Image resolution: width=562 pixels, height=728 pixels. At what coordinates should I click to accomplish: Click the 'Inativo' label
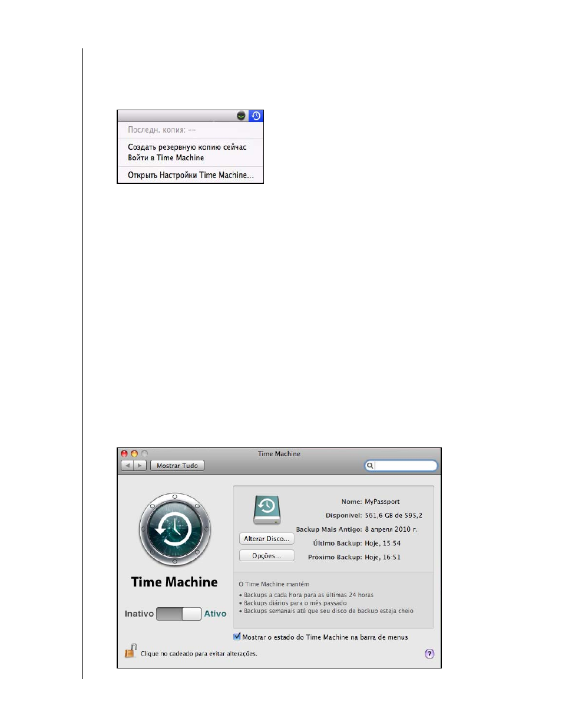[139, 614]
